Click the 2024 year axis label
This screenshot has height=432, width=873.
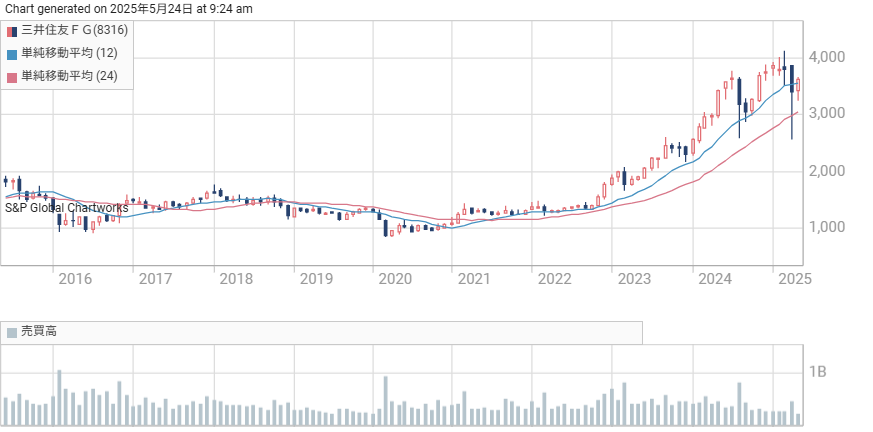(x=715, y=279)
